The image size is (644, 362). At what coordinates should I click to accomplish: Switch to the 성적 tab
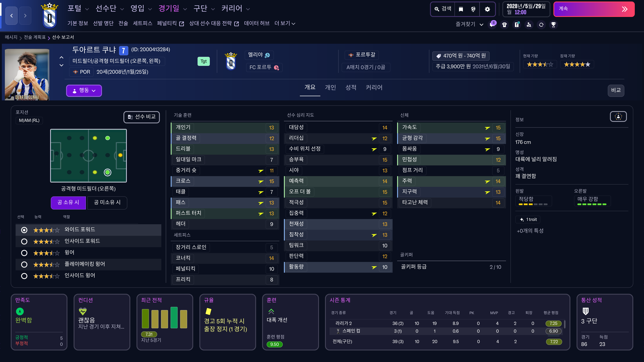tap(351, 87)
